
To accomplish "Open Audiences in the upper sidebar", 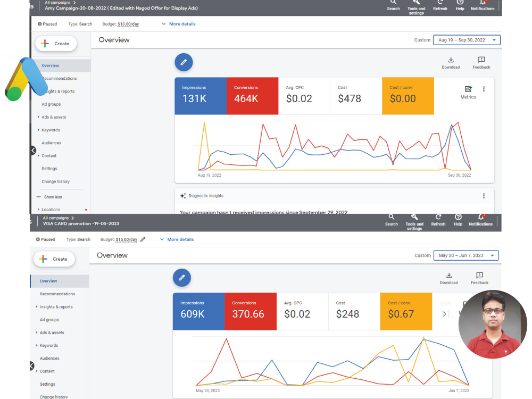I will (51, 143).
